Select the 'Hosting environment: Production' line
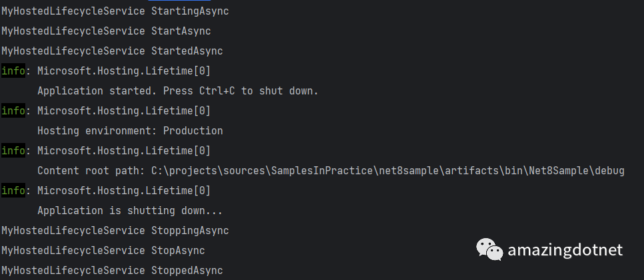Screen dimensions: 644x280 point(130,131)
